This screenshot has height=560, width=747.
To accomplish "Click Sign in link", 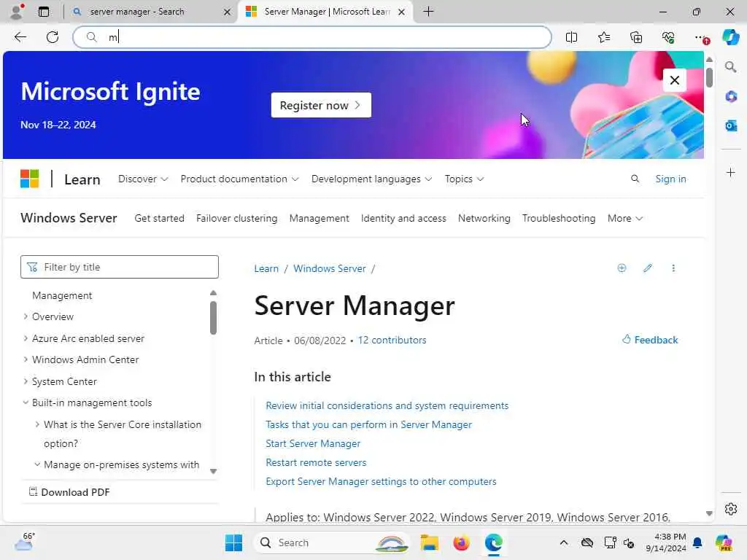I will 670,179.
